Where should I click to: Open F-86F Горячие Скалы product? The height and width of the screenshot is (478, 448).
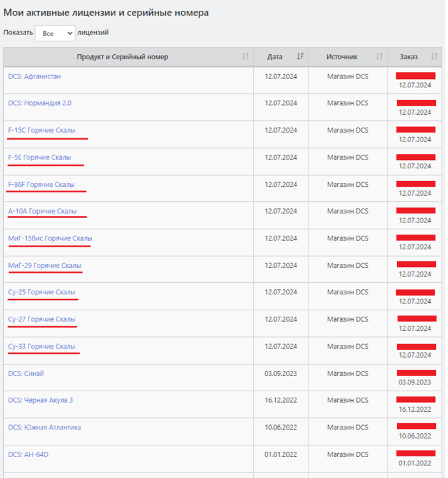pyautogui.click(x=41, y=185)
